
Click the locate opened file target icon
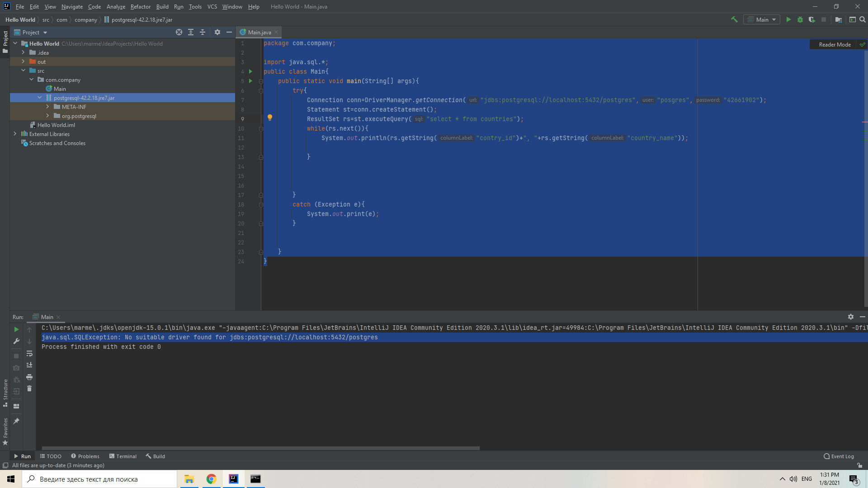pos(179,32)
